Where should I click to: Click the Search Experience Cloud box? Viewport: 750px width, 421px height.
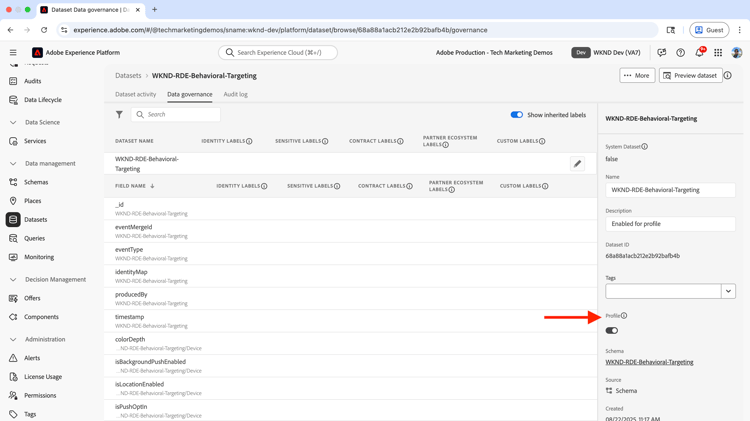[278, 53]
